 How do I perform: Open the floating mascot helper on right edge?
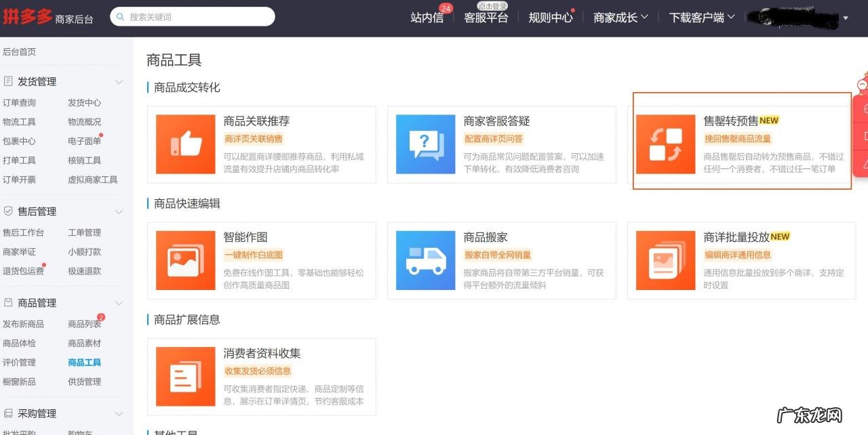click(861, 85)
